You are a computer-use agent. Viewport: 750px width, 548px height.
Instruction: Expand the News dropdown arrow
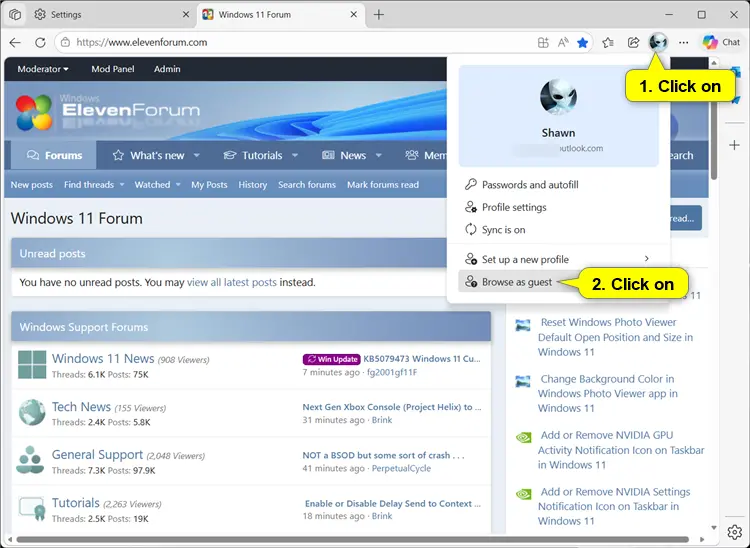[x=379, y=155]
